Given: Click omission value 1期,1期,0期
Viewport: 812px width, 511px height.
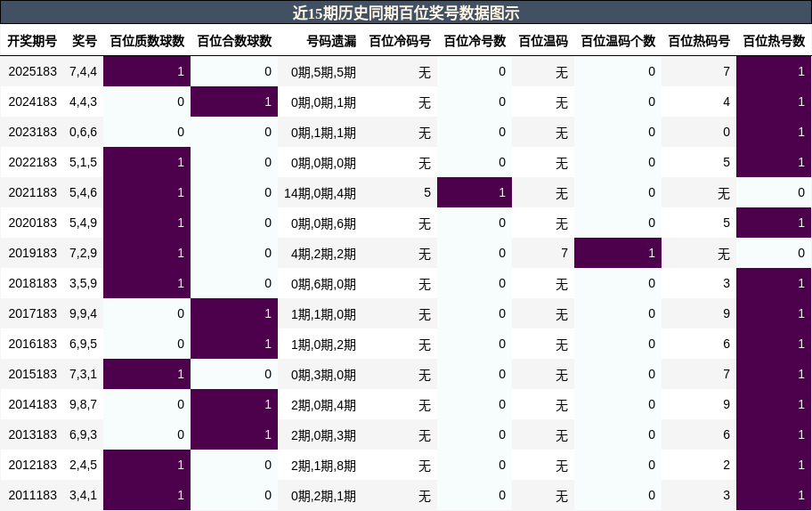Looking at the screenshot, I should point(324,314).
